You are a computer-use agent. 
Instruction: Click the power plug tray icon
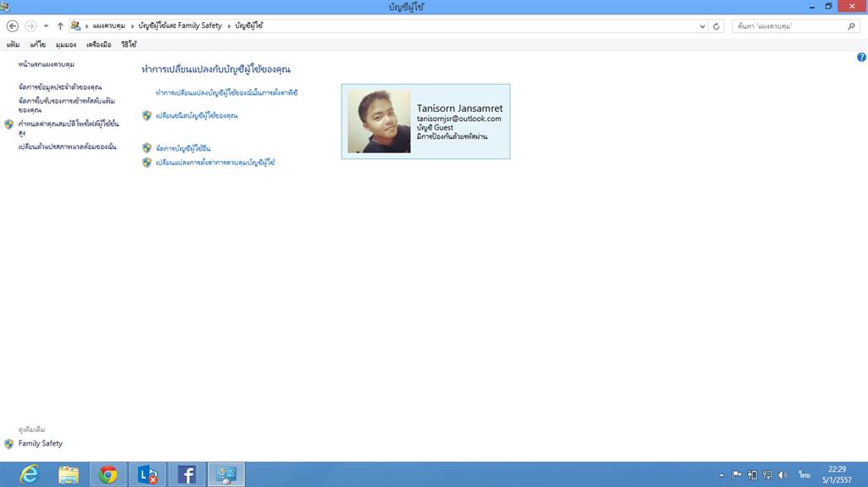(752, 475)
